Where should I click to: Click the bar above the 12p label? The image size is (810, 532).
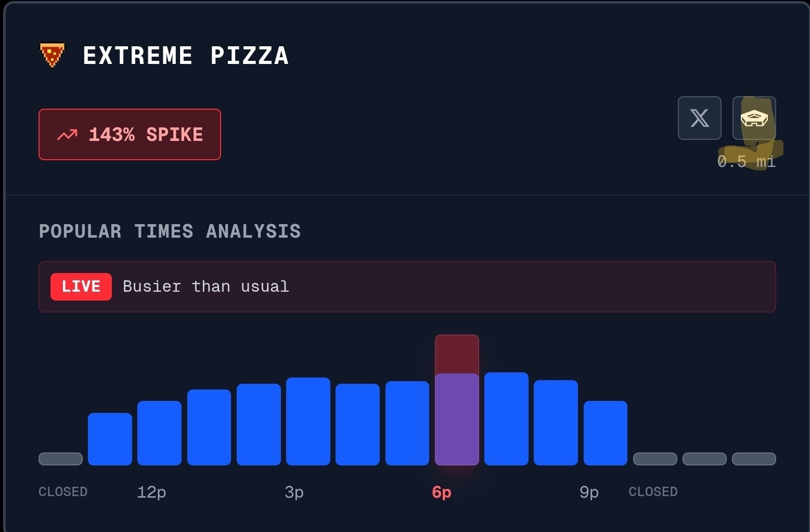pyautogui.click(x=159, y=433)
